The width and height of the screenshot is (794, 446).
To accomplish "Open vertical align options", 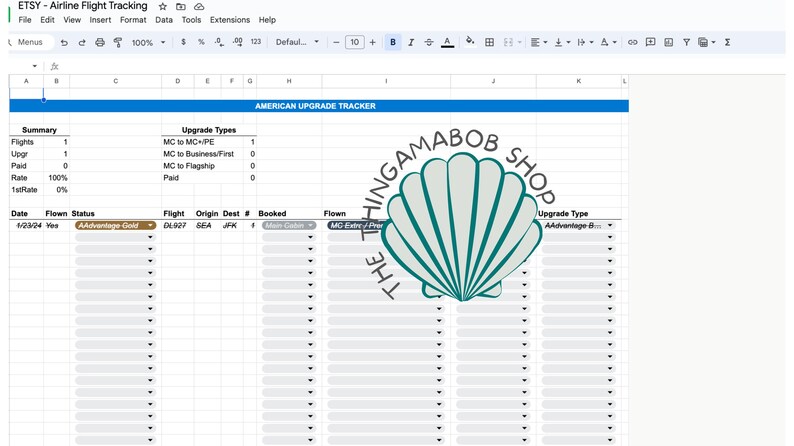I will tap(562, 43).
